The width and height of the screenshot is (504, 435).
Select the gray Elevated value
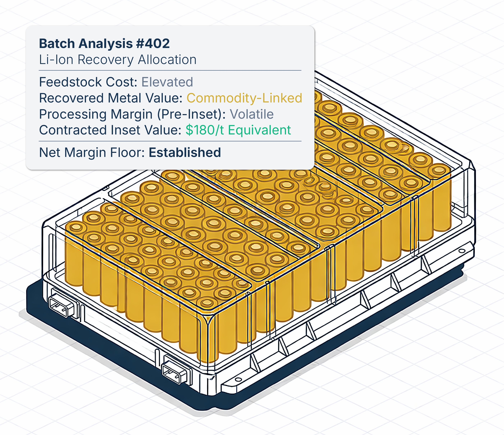[167, 82]
